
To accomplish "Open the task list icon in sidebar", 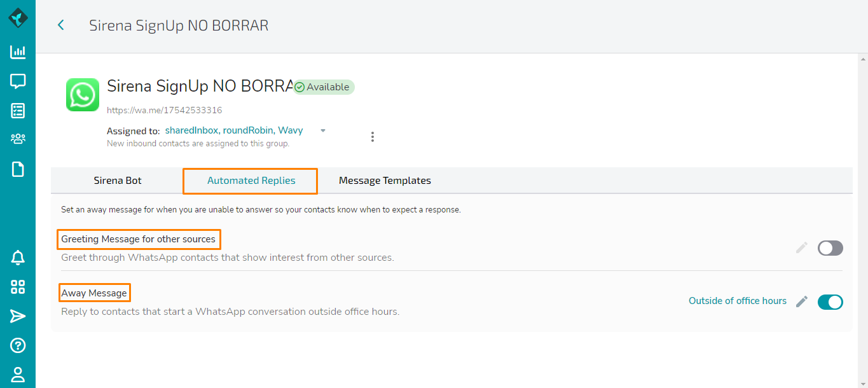I will pos(18,111).
